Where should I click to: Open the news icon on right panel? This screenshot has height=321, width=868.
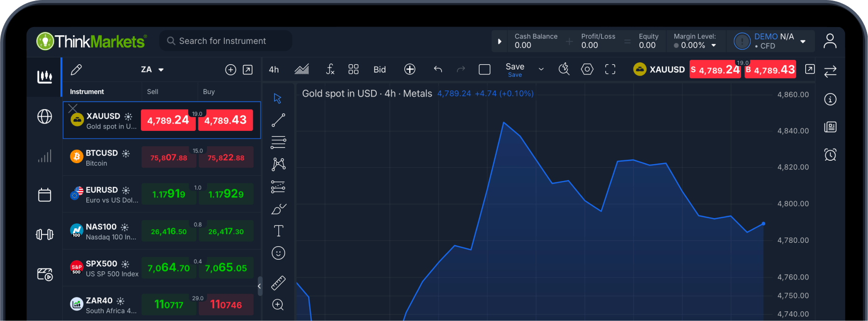830,127
